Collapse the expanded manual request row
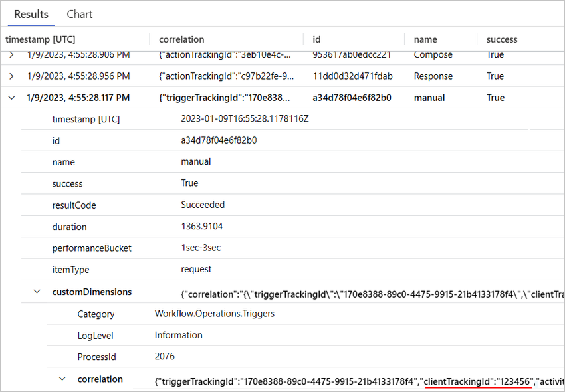This screenshot has height=392, width=565. pos(11,98)
